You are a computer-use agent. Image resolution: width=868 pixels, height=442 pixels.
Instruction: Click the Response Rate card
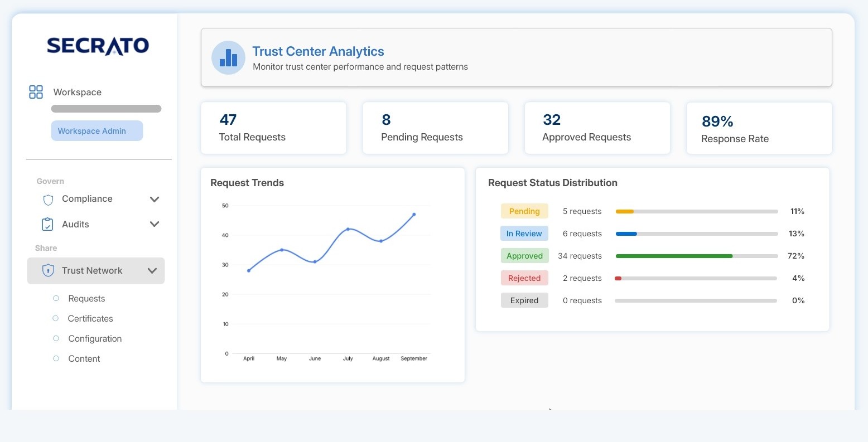[x=759, y=128]
